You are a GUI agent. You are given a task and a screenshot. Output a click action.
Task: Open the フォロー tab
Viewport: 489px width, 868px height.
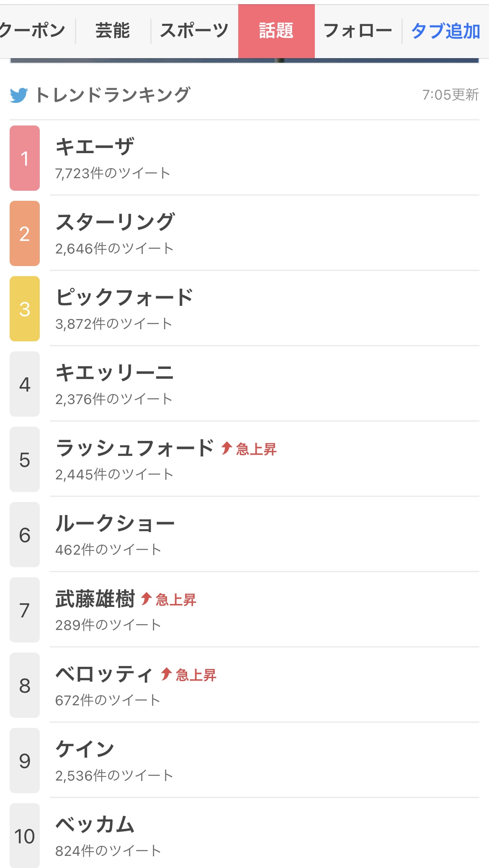click(358, 31)
